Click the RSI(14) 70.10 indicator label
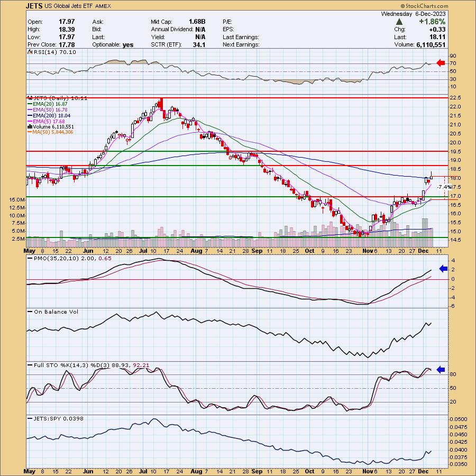Image resolution: width=476 pixels, height=476 pixels. 54,52
